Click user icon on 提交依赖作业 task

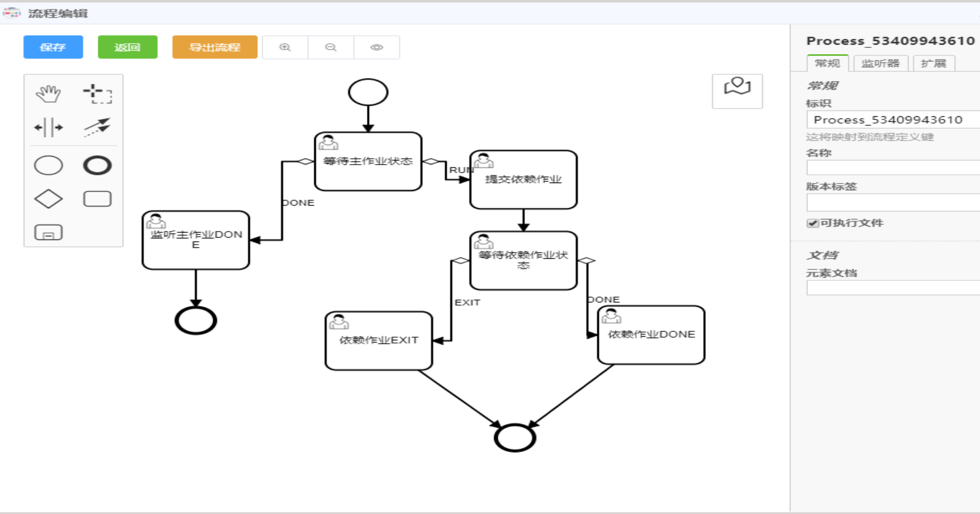[x=484, y=161]
